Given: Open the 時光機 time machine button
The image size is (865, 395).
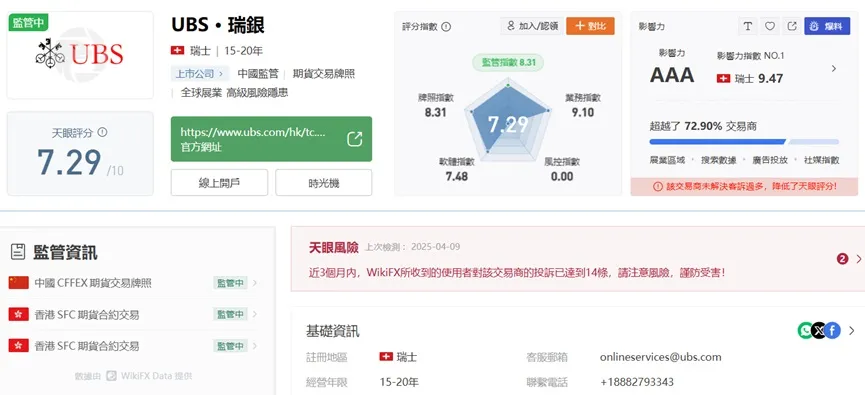Looking at the screenshot, I should pos(323,183).
